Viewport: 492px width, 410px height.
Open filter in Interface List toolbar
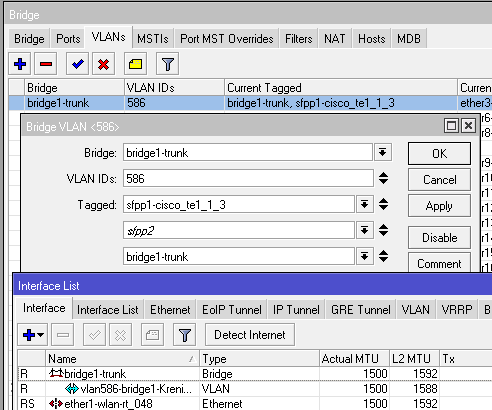[184, 335]
